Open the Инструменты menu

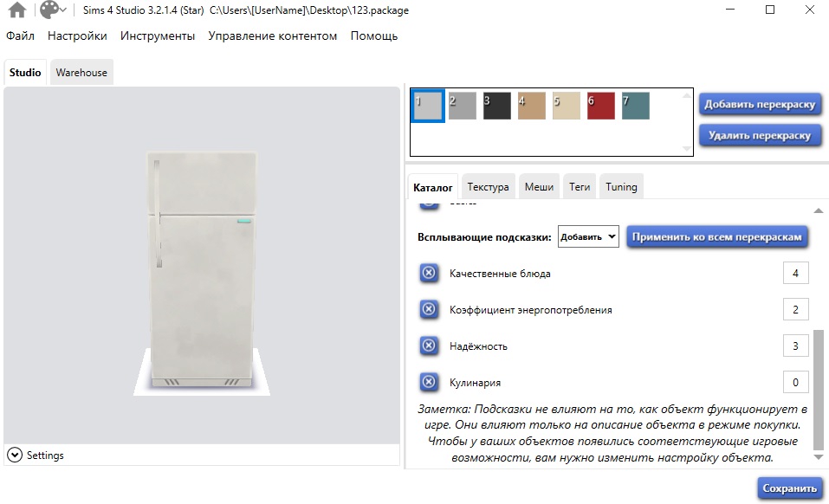coord(158,36)
